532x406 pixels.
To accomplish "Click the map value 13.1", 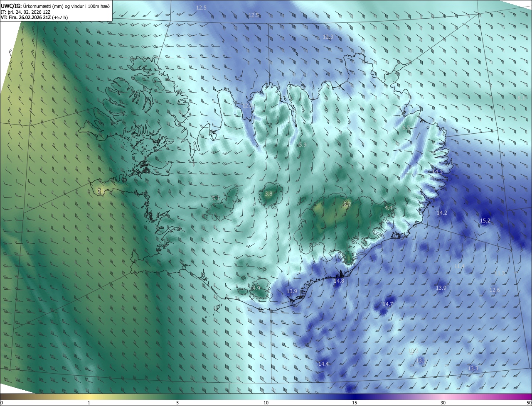I will [421, 360].
